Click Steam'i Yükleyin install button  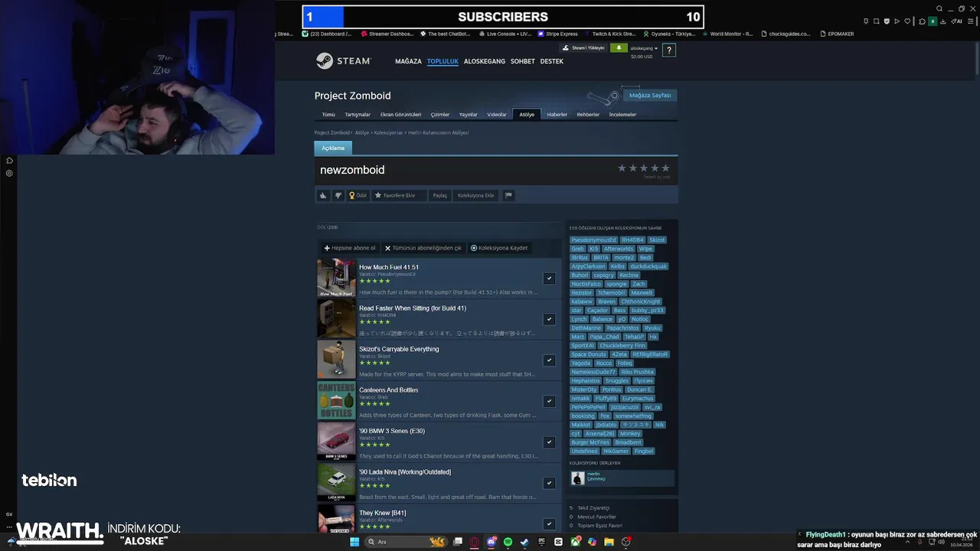[x=584, y=47]
